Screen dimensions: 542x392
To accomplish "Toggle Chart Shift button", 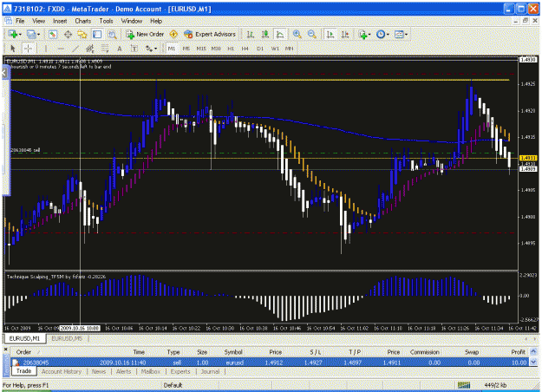I will pyautogui.click(x=345, y=34).
